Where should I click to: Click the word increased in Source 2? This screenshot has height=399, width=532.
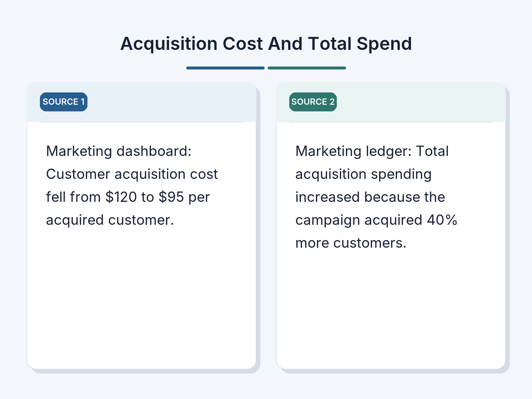328,197
